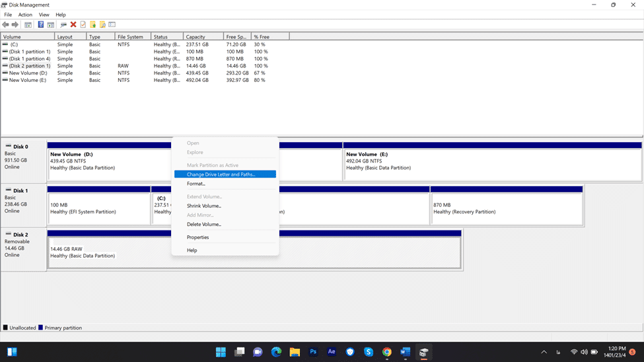This screenshot has width=644, height=362.
Task: Launch Microsoft Edge from the taskbar
Action: tap(276, 352)
